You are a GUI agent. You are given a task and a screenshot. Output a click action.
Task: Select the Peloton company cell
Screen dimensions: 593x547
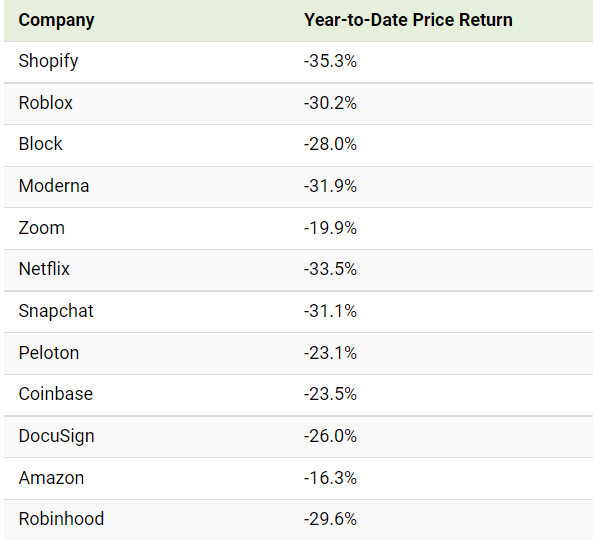tap(49, 353)
